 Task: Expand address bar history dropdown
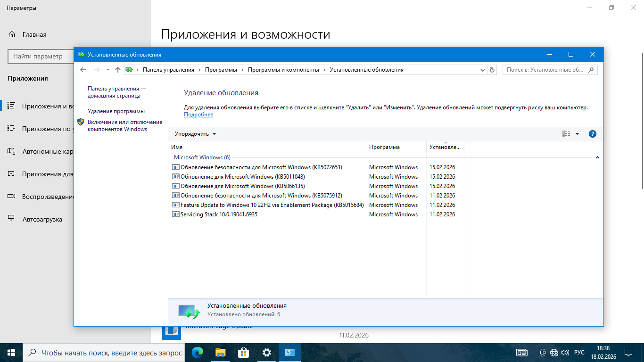(482, 70)
